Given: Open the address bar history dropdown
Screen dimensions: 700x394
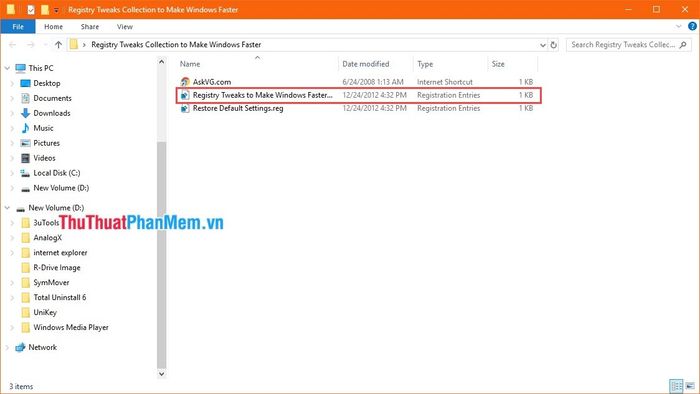Looking at the screenshot, I should pyautogui.click(x=543, y=45).
